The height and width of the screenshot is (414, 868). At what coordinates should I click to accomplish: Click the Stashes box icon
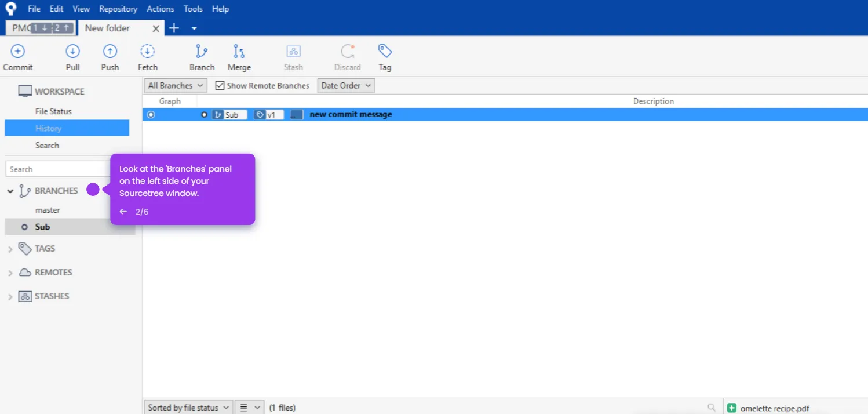25,296
